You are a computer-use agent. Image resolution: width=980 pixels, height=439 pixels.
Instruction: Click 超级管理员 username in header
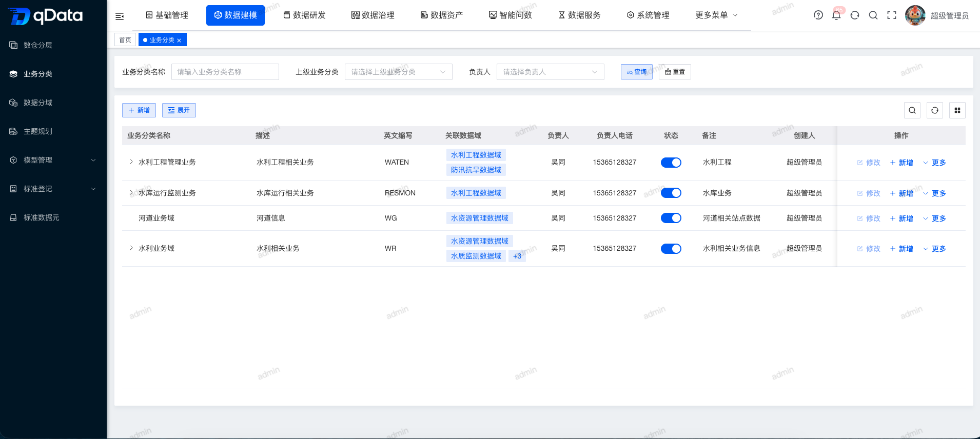[x=950, y=16]
